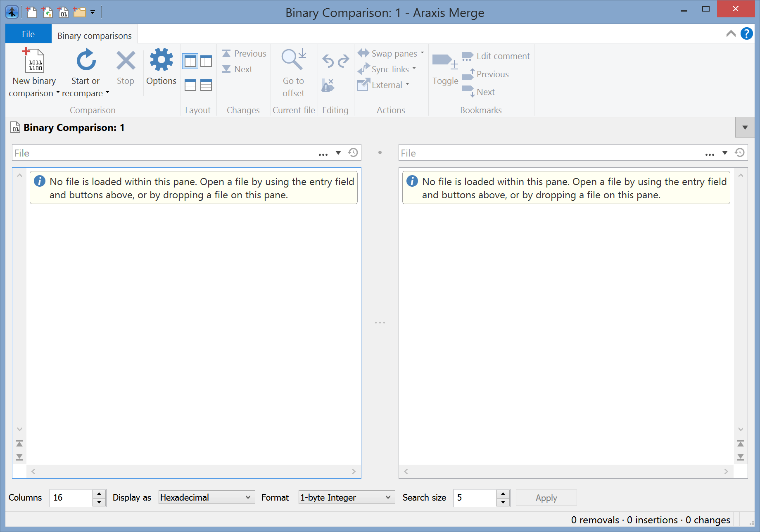The image size is (760, 532).
Task: Open left file field dropdown arrow
Action: [x=338, y=153]
